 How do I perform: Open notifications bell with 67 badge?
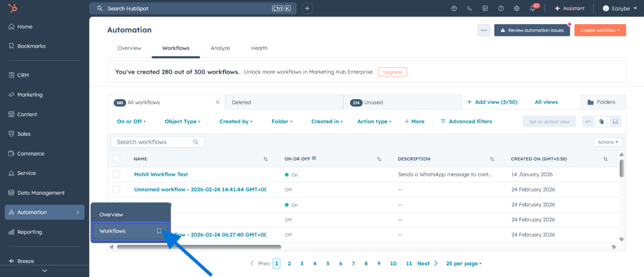pos(533,8)
